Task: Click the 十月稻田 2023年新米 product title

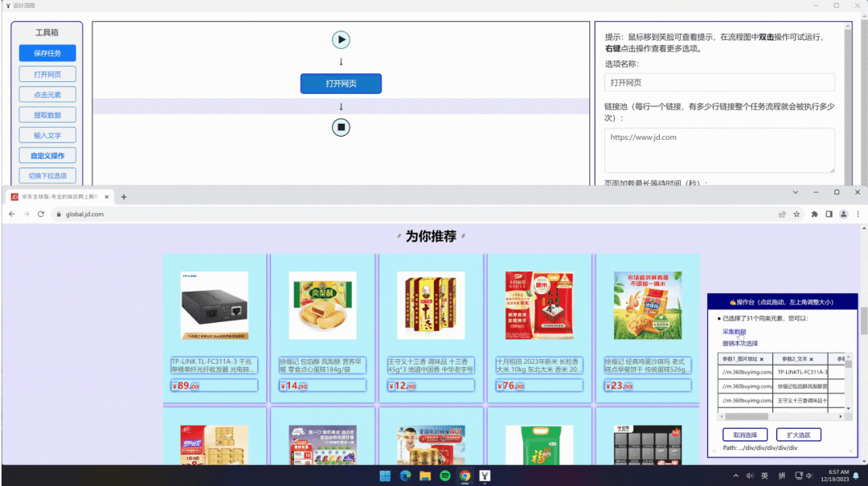Action: (539, 366)
